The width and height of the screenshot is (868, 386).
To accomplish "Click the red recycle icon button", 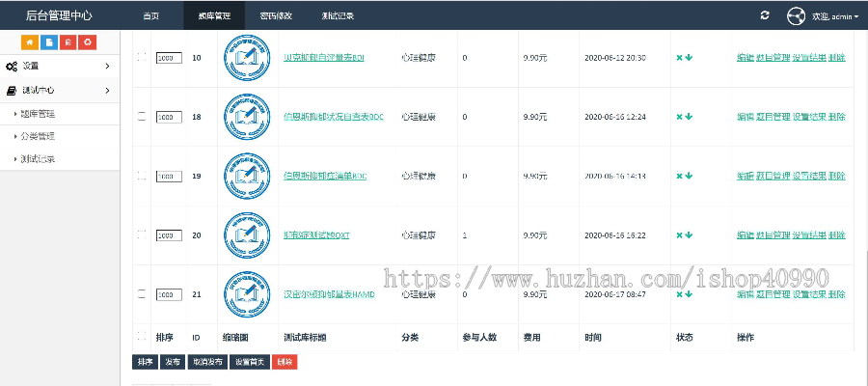I will (88, 42).
